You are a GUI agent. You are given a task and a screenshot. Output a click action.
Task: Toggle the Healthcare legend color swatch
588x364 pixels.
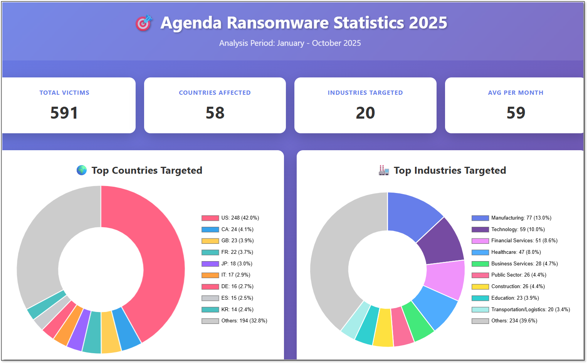(x=480, y=252)
